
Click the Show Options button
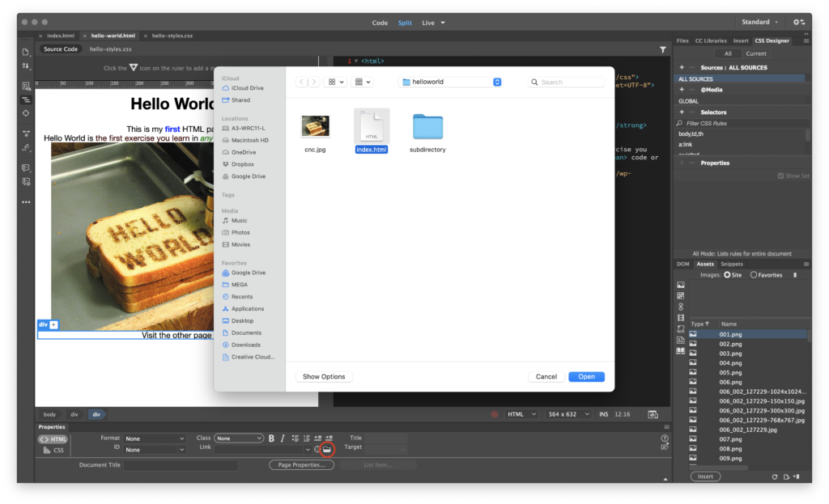click(x=323, y=377)
